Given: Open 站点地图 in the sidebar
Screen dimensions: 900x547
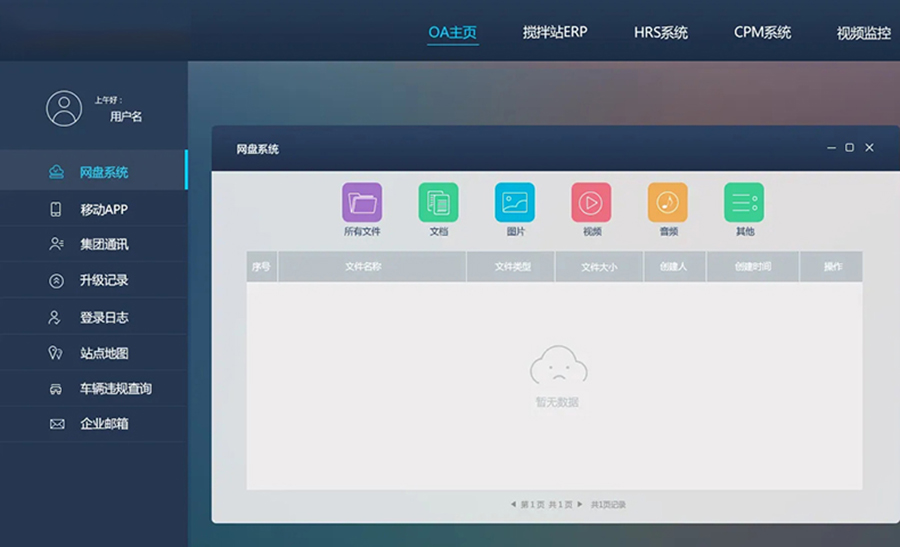Looking at the screenshot, I should click(x=103, y=353).
